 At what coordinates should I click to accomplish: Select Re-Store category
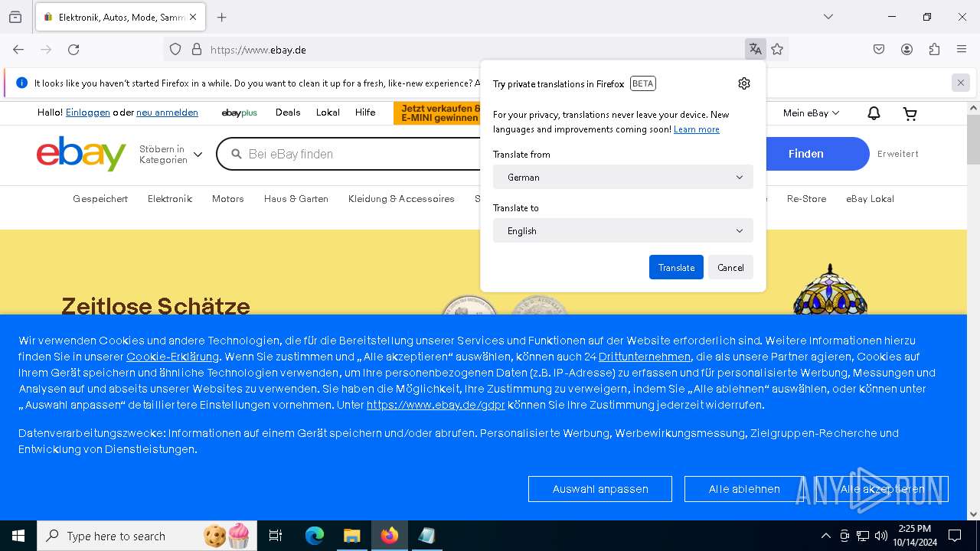806,199
